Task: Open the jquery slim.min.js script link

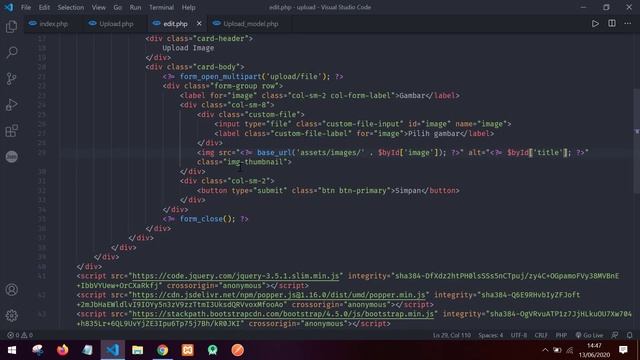Action: coord(236,276)
